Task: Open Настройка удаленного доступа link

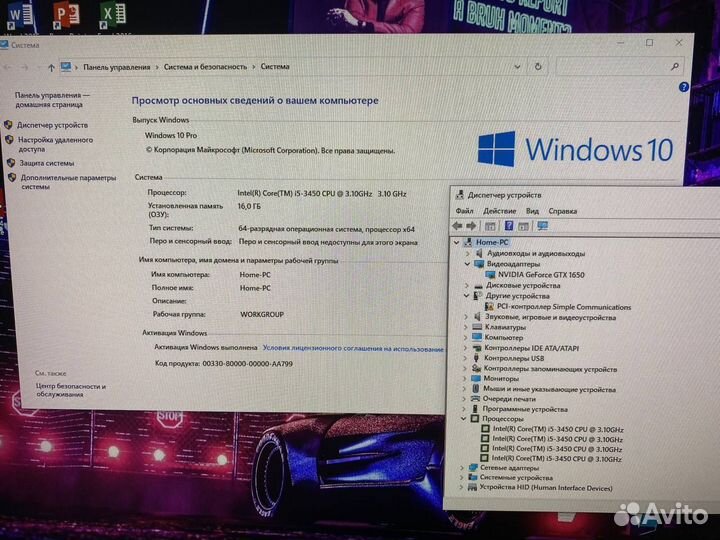Action: click(x=55, y=144)
